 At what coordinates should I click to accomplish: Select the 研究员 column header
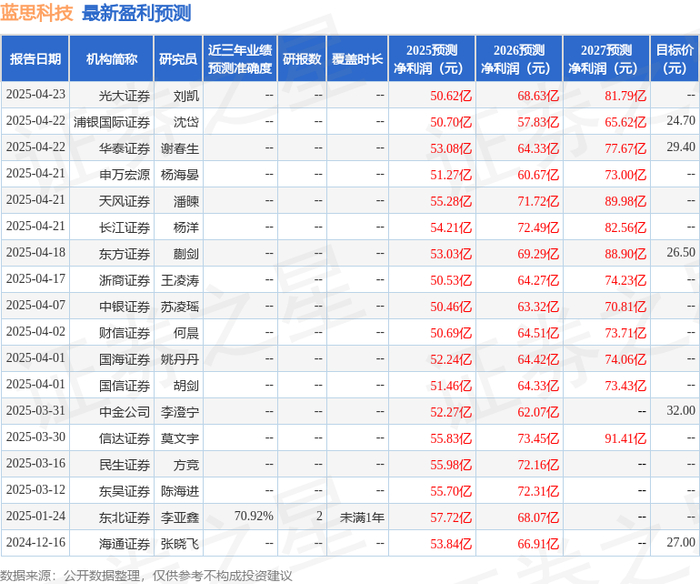tap(178, 59)
